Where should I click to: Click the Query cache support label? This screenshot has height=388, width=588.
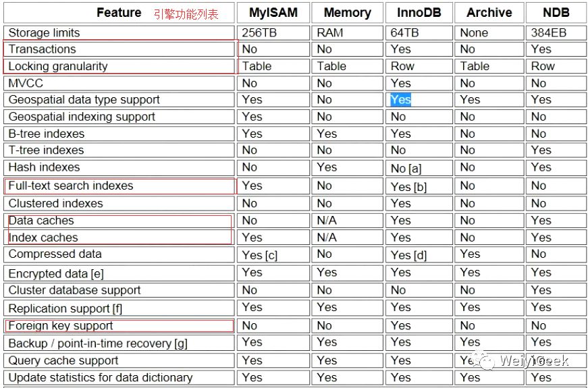pyautogui.click(x=63, y=360)
